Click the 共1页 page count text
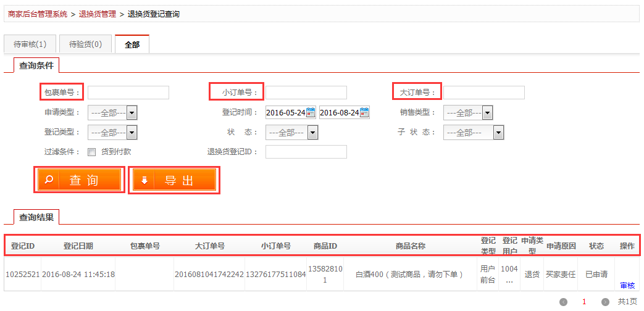This screenshot has height=311, width=644. (x=628, y=302)
